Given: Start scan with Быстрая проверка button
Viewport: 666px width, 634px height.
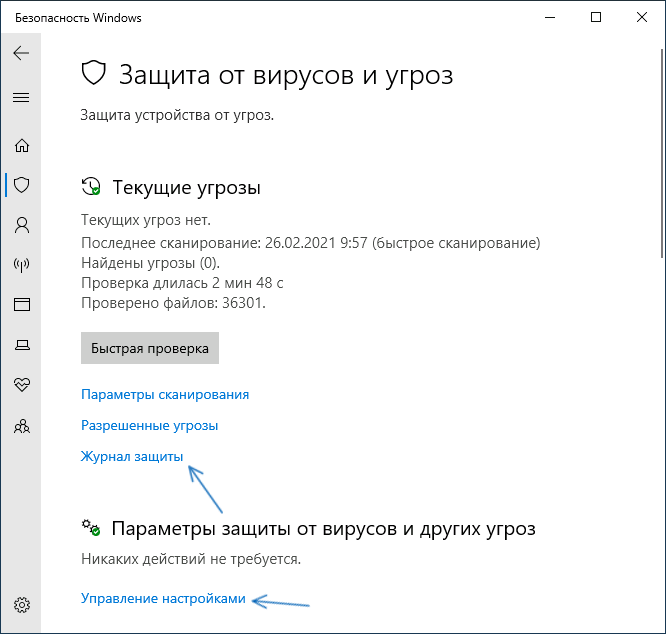Looking at the screenshot, I should [x=150, y=348].
